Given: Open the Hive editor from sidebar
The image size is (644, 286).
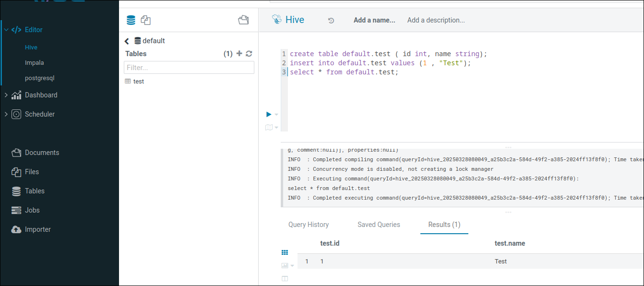Looking at the screenshot, I should pyautogui.click(x=31, y=48).
